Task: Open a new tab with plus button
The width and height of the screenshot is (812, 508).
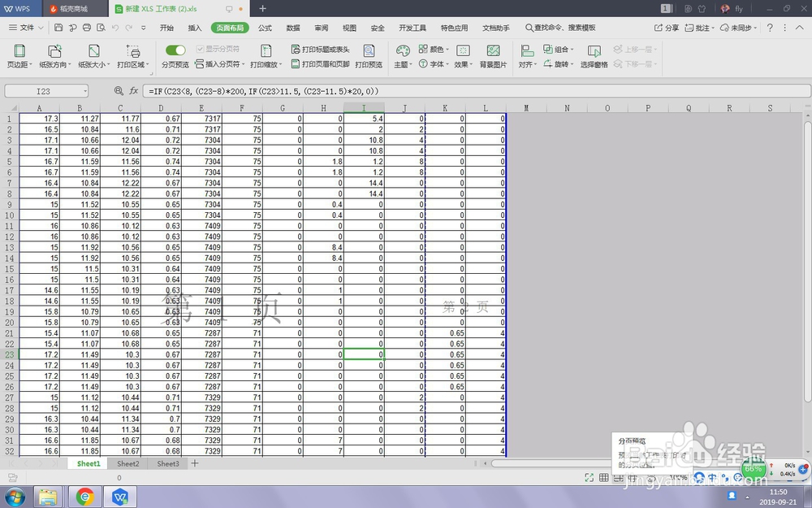Action: (262, 8)
